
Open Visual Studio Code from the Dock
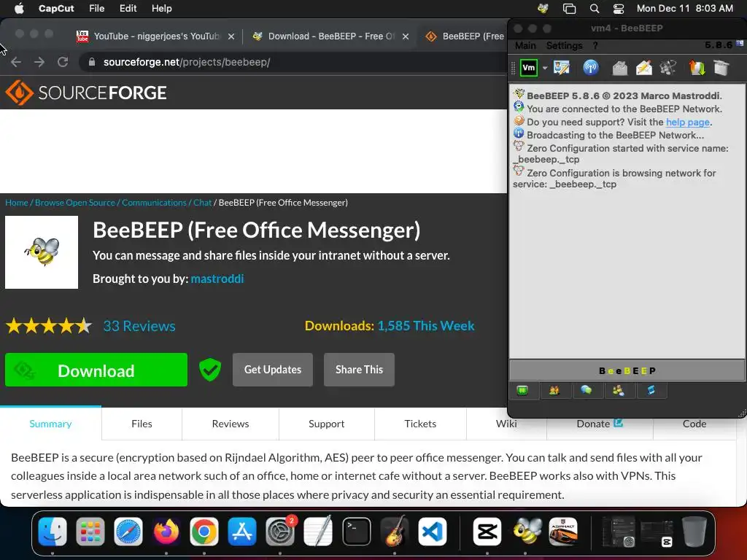click(x=433, y=532)
